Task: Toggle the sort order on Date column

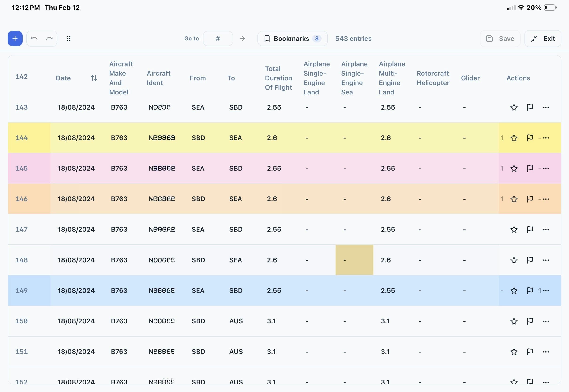Action: (x=94, y=78)
